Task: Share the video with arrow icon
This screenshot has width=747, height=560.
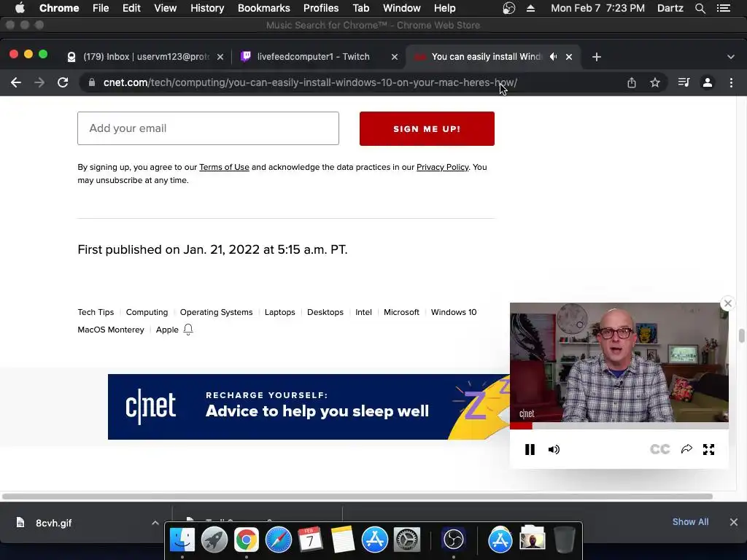Action: coord(686,449)
